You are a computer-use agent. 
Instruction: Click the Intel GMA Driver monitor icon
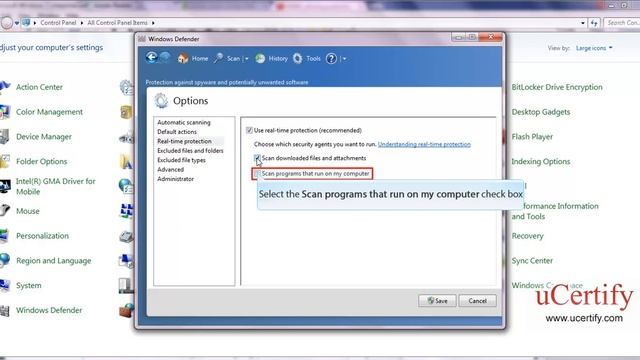coord(5,187)
